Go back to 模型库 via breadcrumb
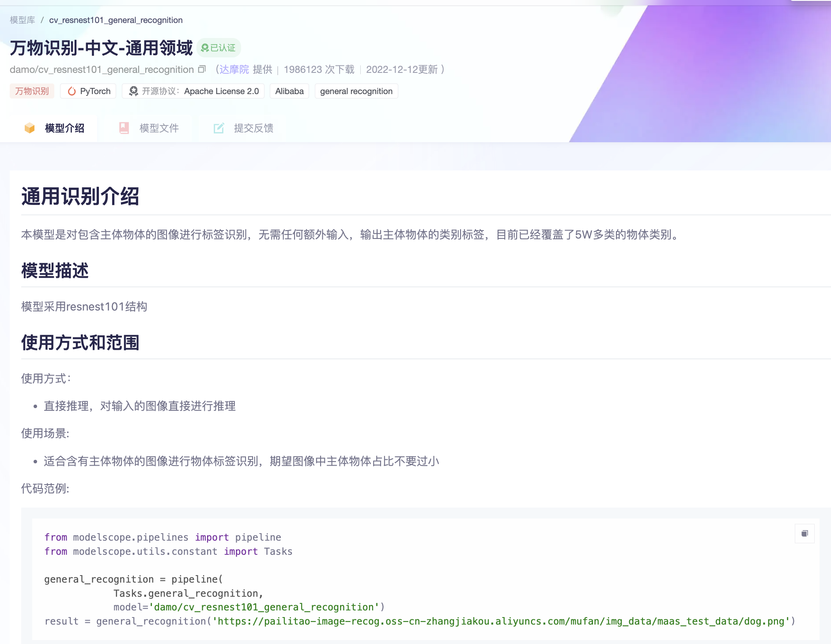Viewport: 831px width, 644px height. (x=23, y=20)
